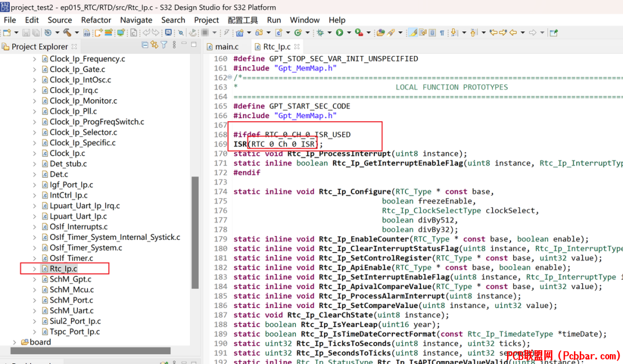Toggle Show Whitespace Characters pilcrow icon
Screen dimensions: 623x364
pyautogui.click(x=442, y=32)
